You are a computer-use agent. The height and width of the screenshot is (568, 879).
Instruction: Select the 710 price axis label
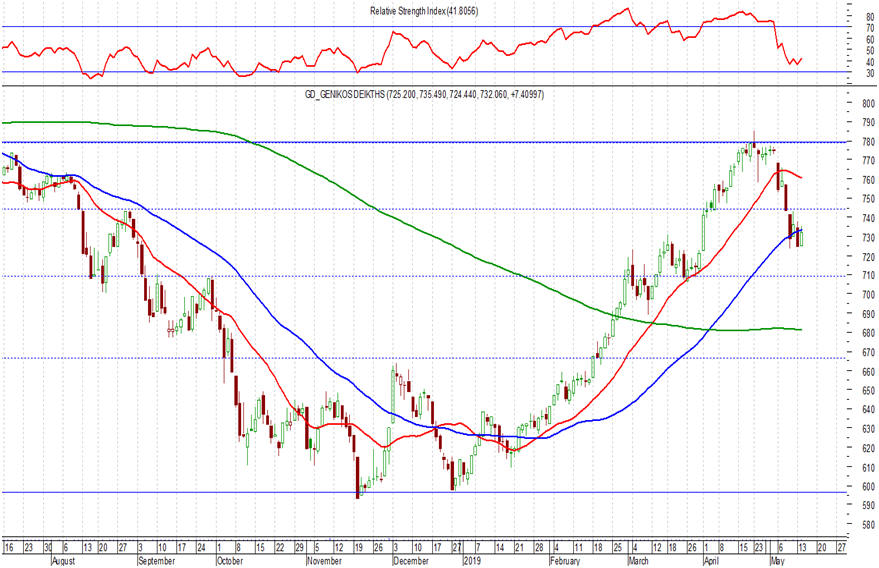click(x=868, y=275)
